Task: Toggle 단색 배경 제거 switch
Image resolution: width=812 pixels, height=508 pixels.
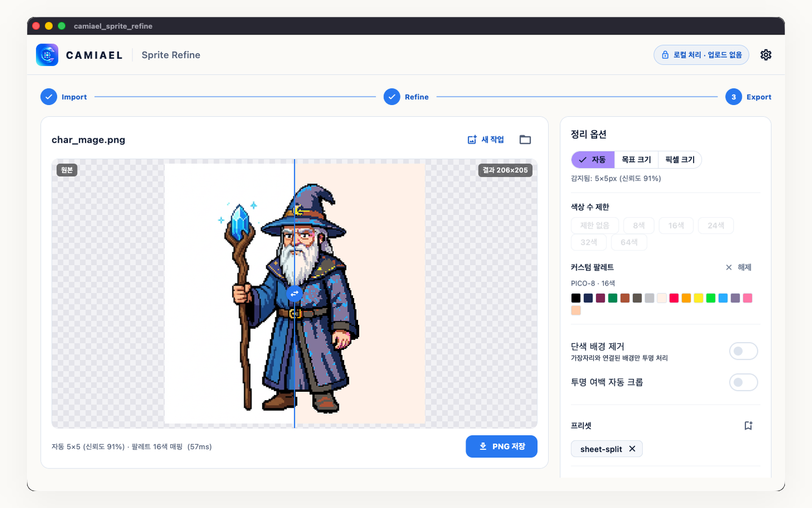Action: [743, 351]
